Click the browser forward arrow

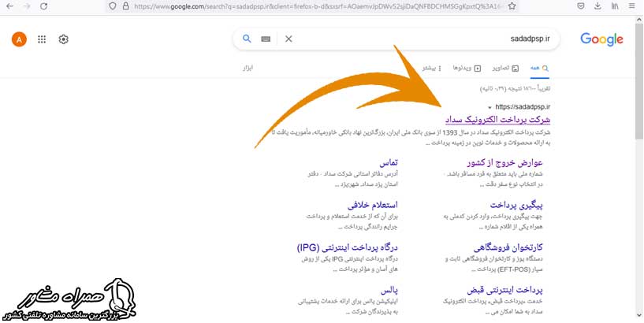coord(27,6)
